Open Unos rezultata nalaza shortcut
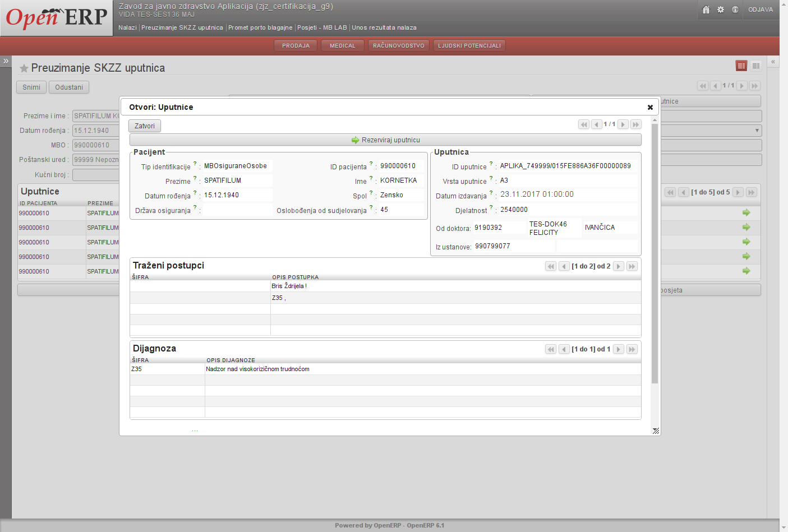Screen dimensions: 788x532 [384, 27]
